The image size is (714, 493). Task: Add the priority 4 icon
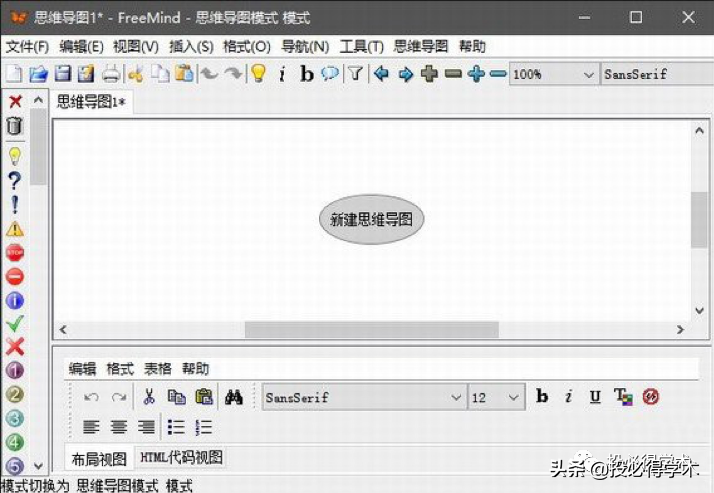pos(15,442)
